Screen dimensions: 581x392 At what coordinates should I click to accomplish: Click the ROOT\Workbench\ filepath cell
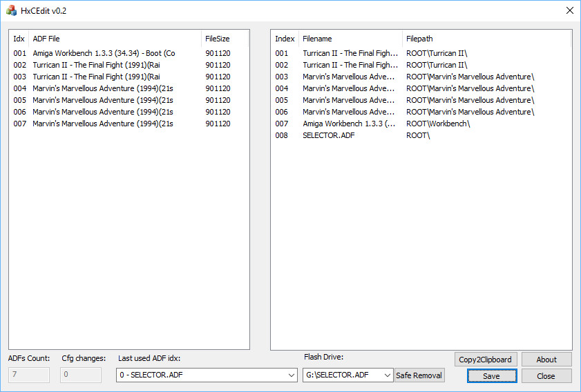pyautogui.click(x=438, y=124)
